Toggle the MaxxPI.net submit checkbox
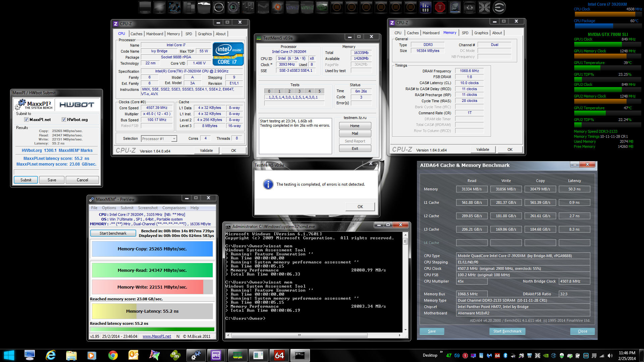Viewport: 644px width, 362px height. click(x=26, y=120)
